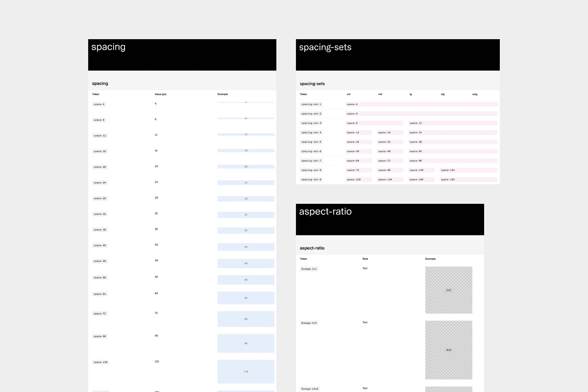Select the space-64 token chip in spacing table
This screenshot has height=392, width=588.
[99, 294]
